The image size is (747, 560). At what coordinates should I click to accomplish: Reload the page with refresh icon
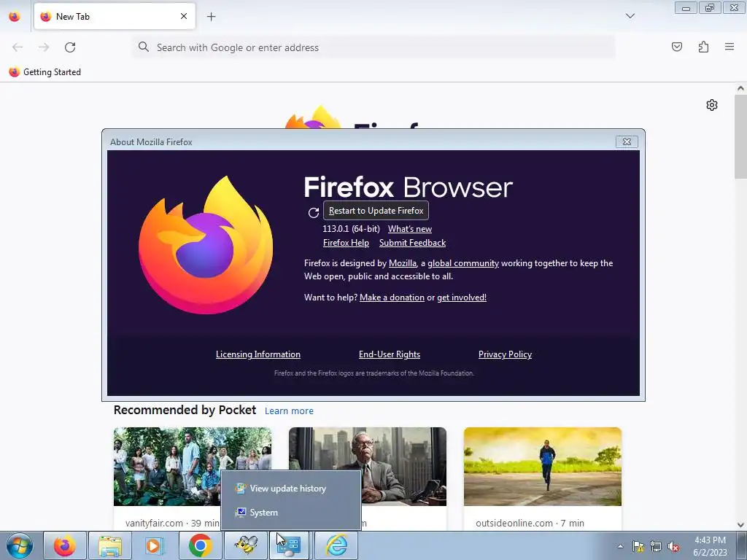click(x=70, y=47)
